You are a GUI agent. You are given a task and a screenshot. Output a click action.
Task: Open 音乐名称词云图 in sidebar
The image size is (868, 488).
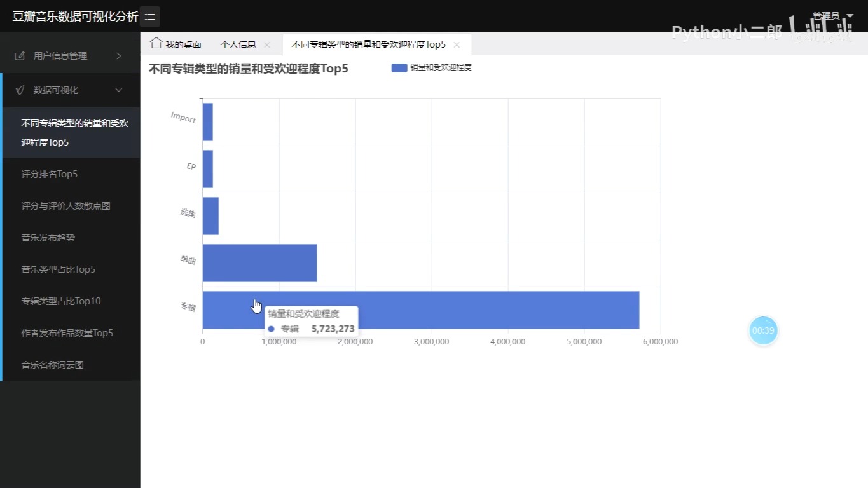pyautogui.click(x=70, y=365)
